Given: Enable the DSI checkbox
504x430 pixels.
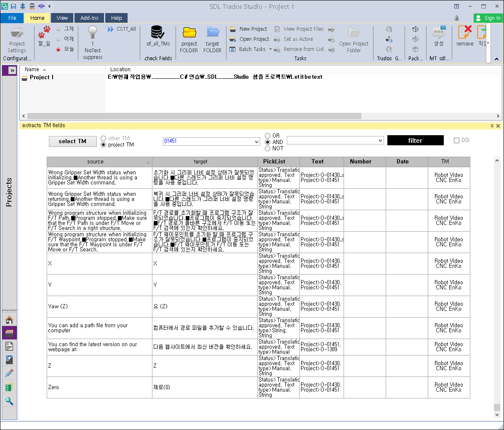Looking at the screenshot, I should [x=456, y=140].
